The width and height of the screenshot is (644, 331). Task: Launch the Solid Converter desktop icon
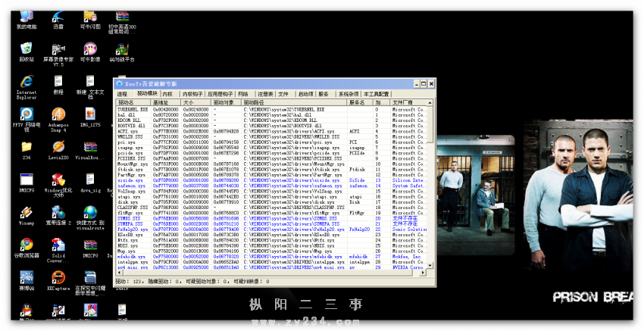[x=58, y=251]
